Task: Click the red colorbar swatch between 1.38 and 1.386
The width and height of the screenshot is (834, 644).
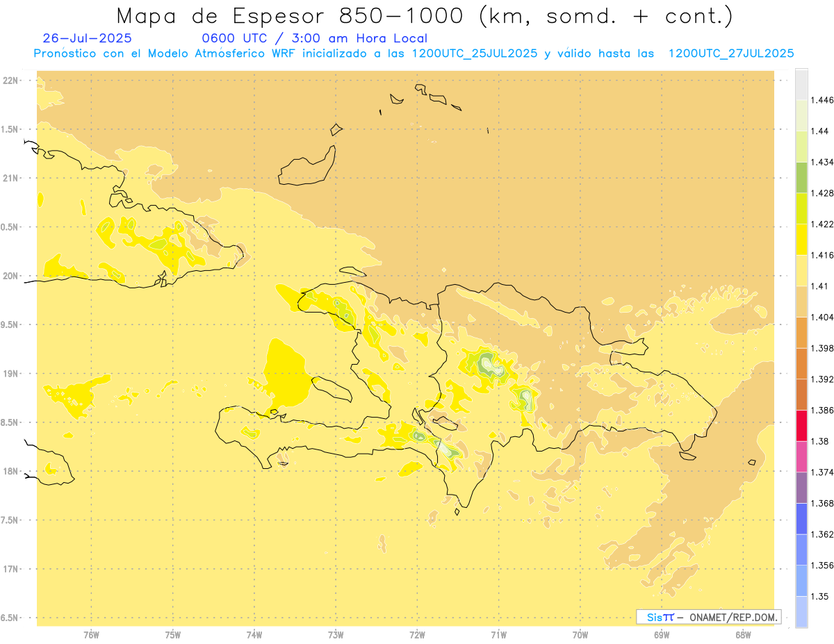Action: (801, 425)
